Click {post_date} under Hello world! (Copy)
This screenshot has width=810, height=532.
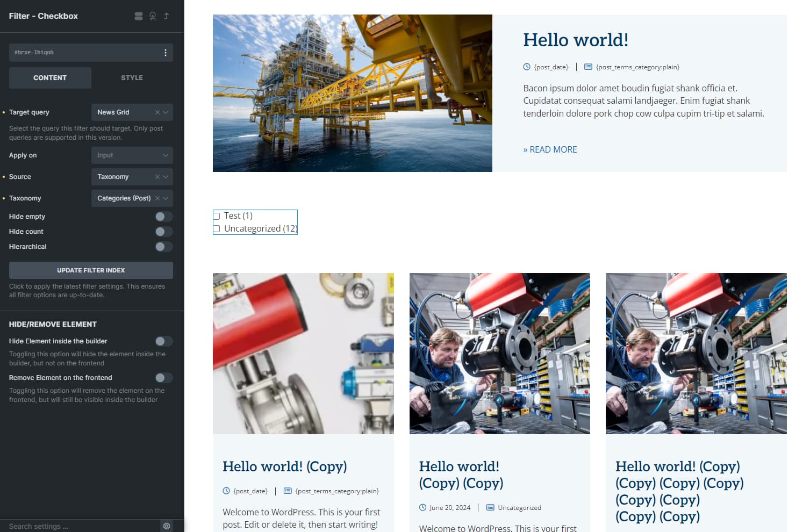pos(250,491)
